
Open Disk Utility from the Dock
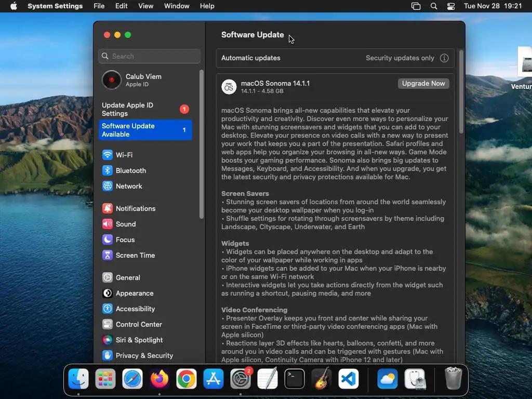[x=415, y=379]
